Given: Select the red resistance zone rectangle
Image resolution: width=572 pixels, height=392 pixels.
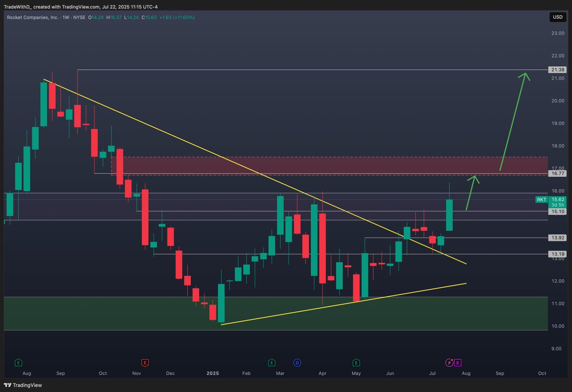Looking at the screenshot, I should pos(329,166).
